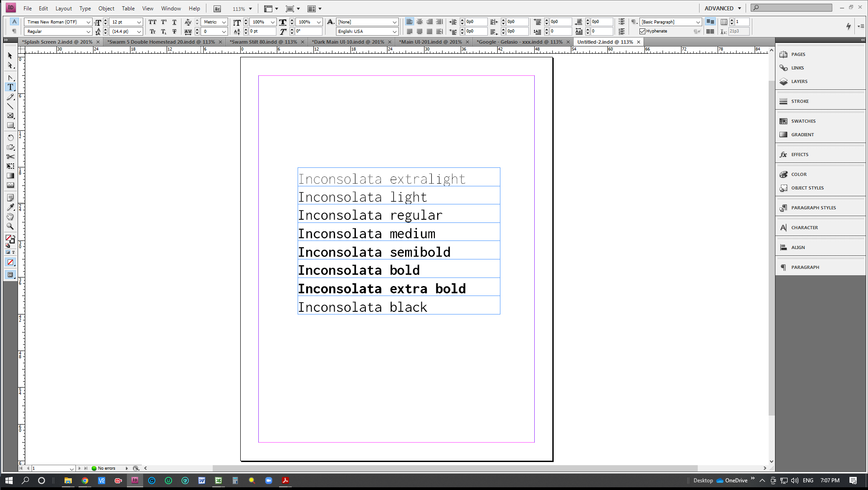Open the Object menu
This screenshot has height=490, width=868.
pos(106,8)
